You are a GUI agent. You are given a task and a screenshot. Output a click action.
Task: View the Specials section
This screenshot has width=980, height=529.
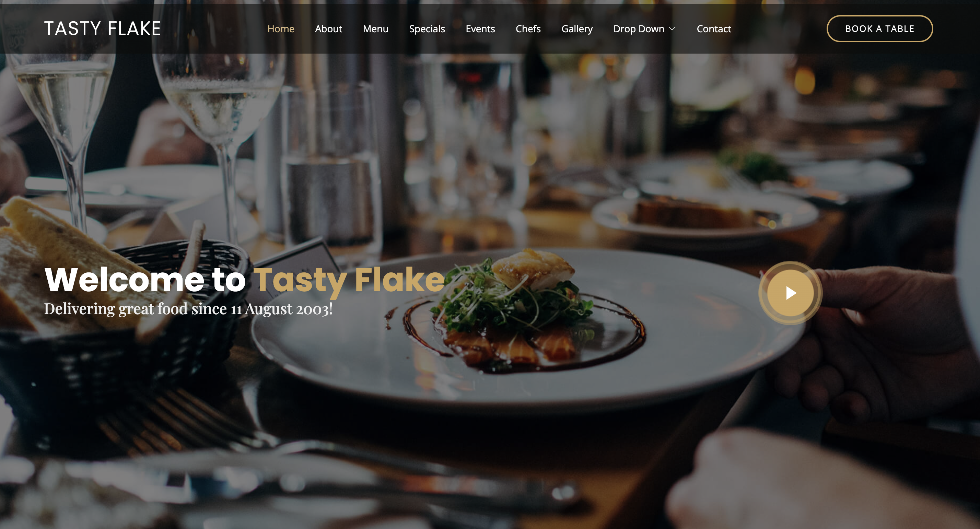(x=427, y=28)
